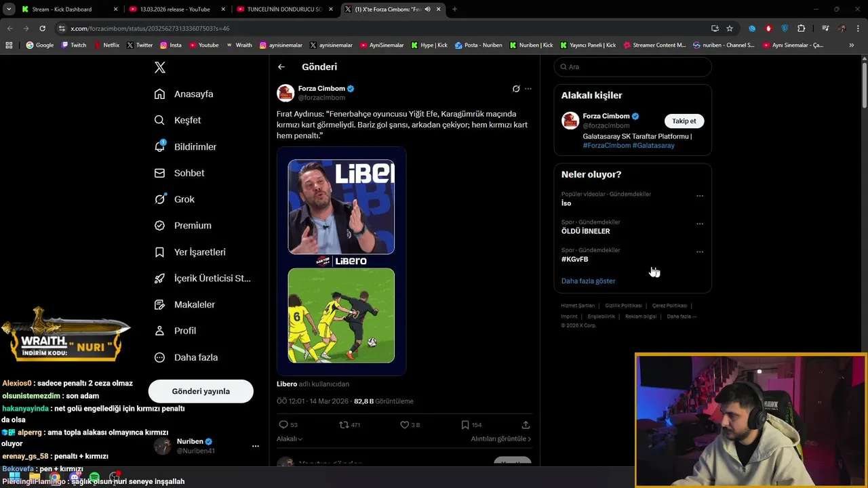Viewport: 868px width, 488px height.
Task: Click the browser back arrow
Action: click(x=9, y=28)
